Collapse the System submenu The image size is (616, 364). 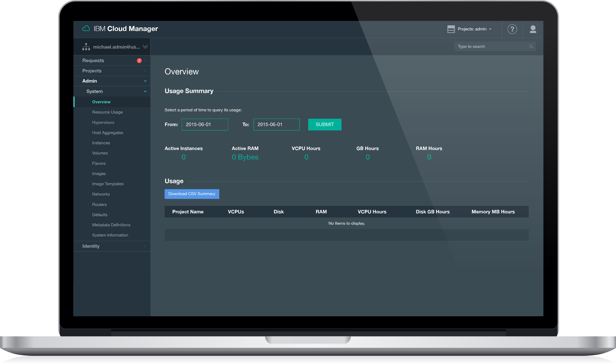point(112,91)
